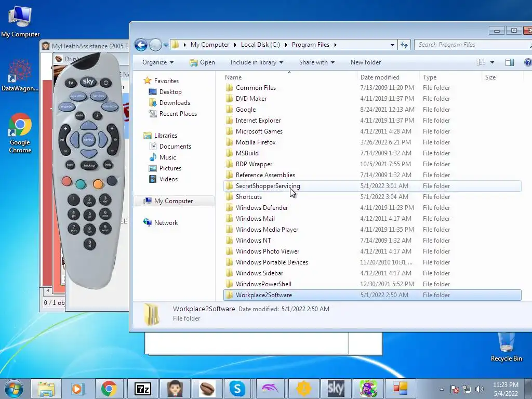532x399 pixels.
Task: Click the Change your view icon
Action: coord(481,62)
